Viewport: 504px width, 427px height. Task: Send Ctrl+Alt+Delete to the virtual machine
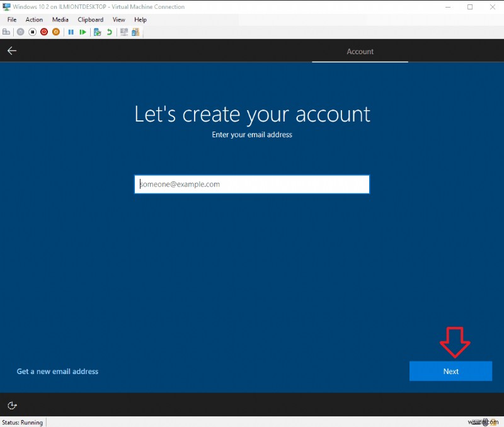[x=6, y=32]
